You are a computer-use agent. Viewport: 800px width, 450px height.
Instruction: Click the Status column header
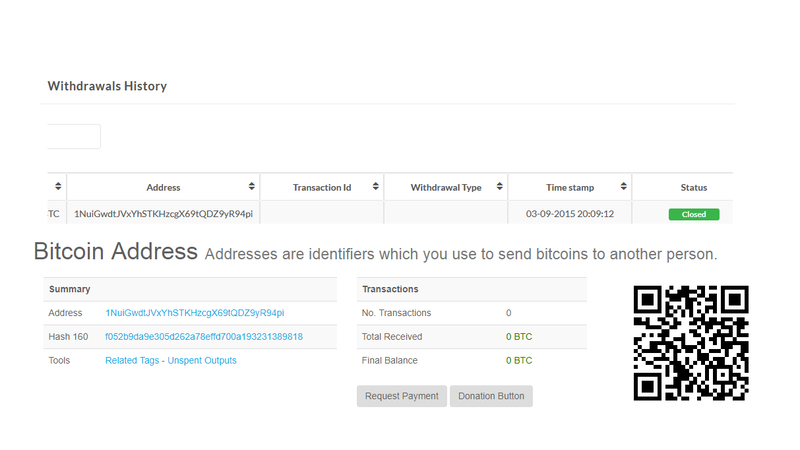pyautogui.click(x=693, y=187)
